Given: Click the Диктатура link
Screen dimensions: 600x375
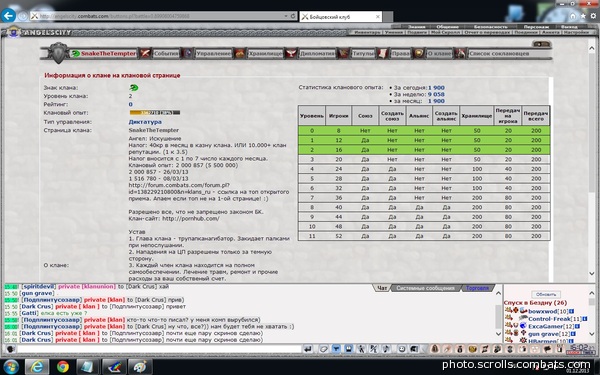Looking at the screenshot, I should click(x=145, y=122).
